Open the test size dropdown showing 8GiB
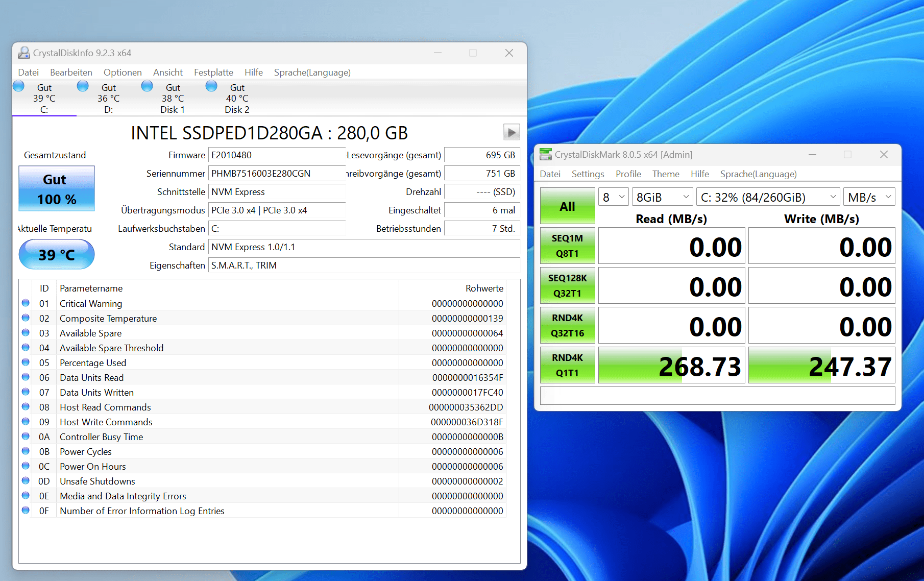The height and width of the screenshot is (581, 924). tap(663, 197)
